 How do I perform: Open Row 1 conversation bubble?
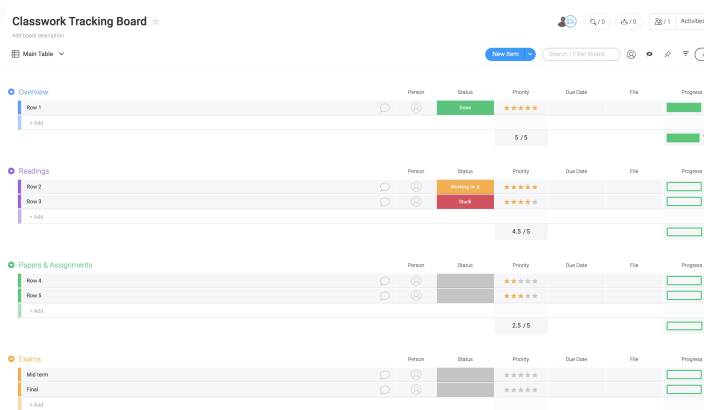[x=385, y=108]
